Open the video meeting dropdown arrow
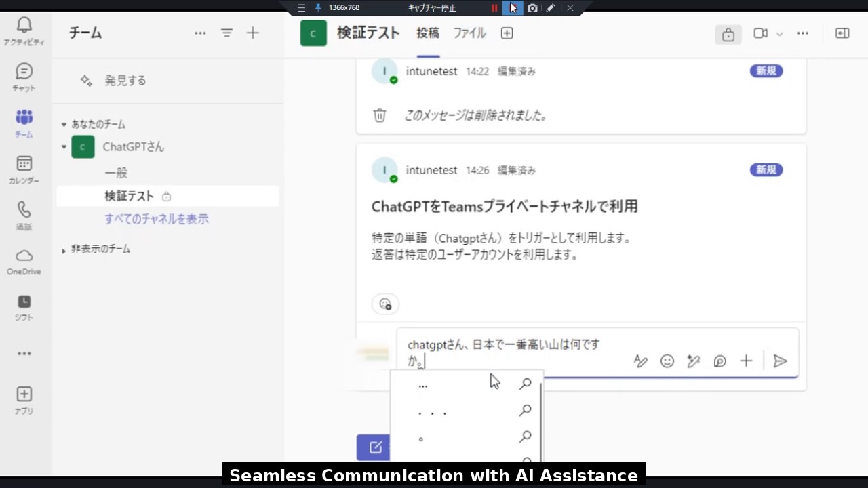 click(x=779, y=34)
